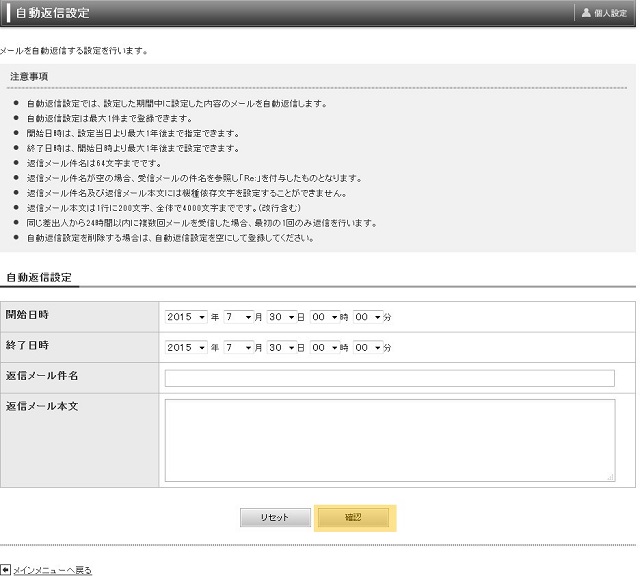Viewport: 640px width, 578px height.
Task: Click the 注意事項 heading text
Action: [29, 76]
